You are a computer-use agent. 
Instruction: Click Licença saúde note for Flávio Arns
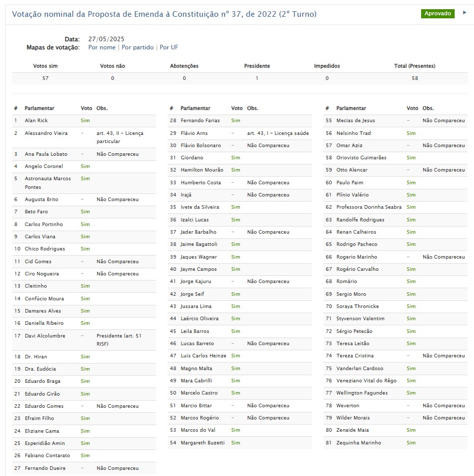coord(278,133)
